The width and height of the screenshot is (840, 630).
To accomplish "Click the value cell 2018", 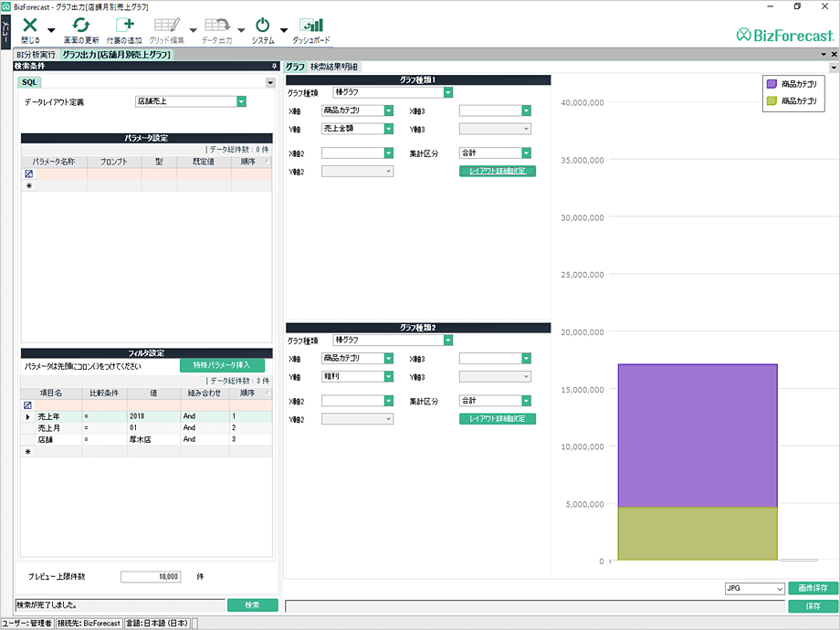I will (153, 416).
